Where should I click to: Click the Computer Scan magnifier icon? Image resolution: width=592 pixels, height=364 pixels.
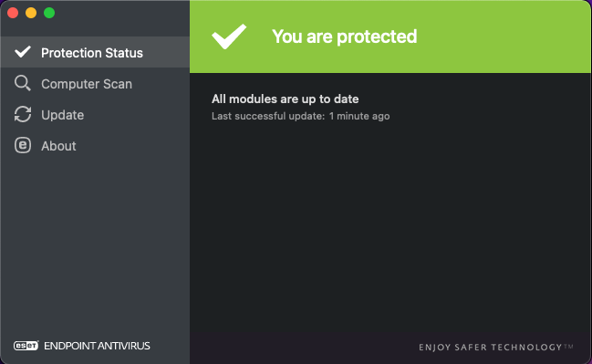point(23,83)
